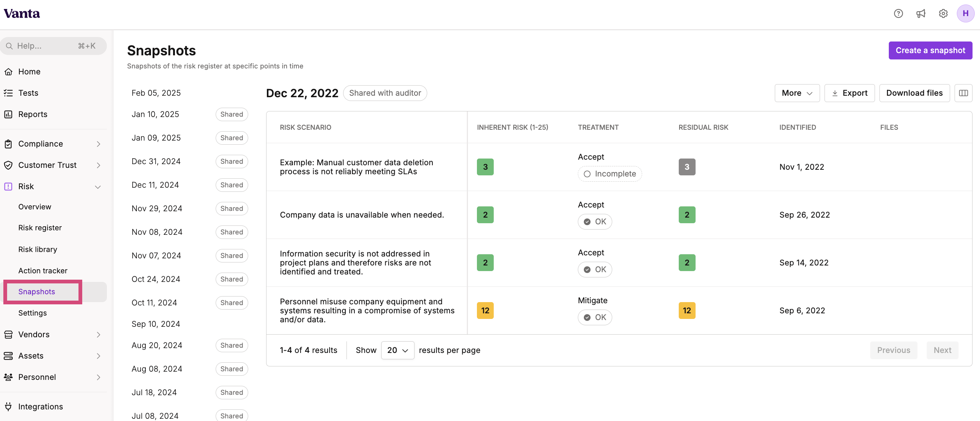Screen dimensions: 980x421
Task: Click the Compliance clipboard icon
Action: [8, 144]
